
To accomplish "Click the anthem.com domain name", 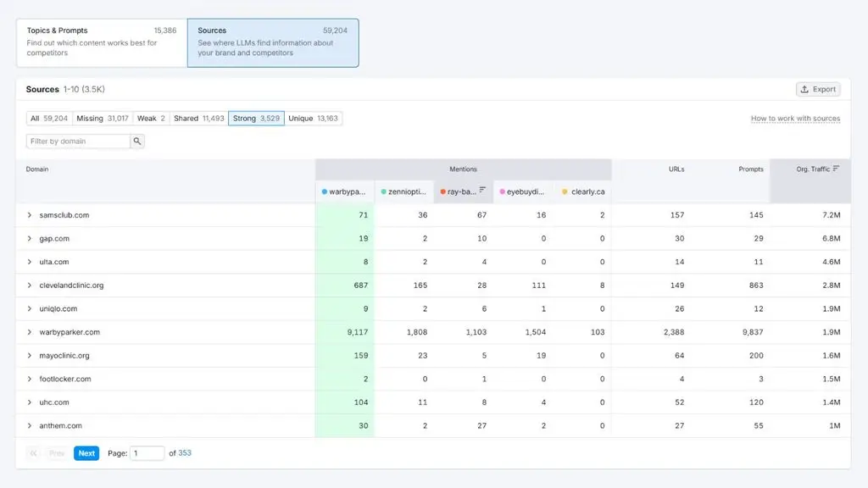I will (x=60, y=426).
